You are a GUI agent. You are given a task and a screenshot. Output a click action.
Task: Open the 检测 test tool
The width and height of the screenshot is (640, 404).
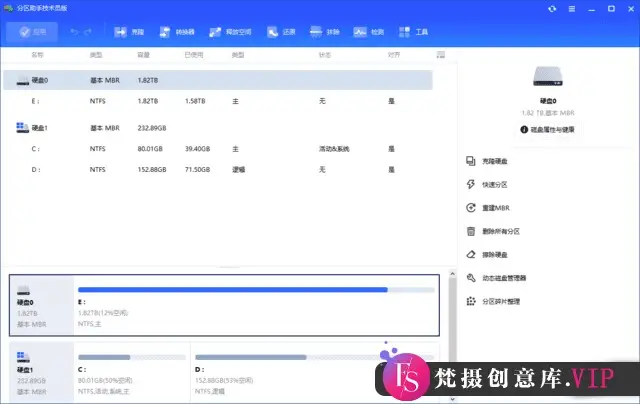pyautogui.click(x=369, y=32)
